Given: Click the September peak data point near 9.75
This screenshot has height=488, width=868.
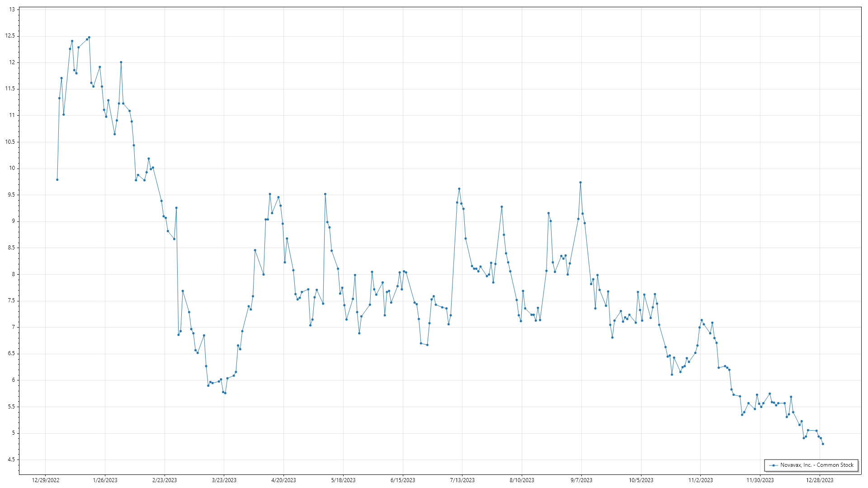Looking at the screenshot, I should tap(580, 183).
